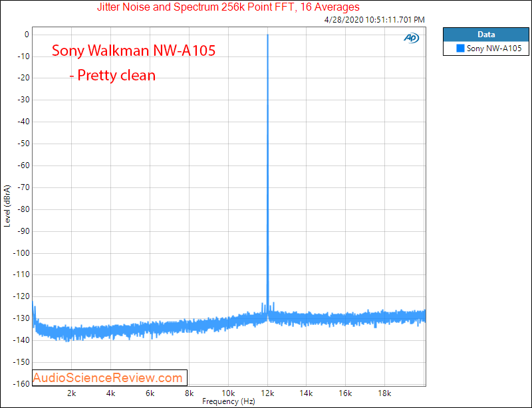Click the -130 level tick label
Image resolution: width=532 pixels, height=408 pixels.
(x=21, y=318)
